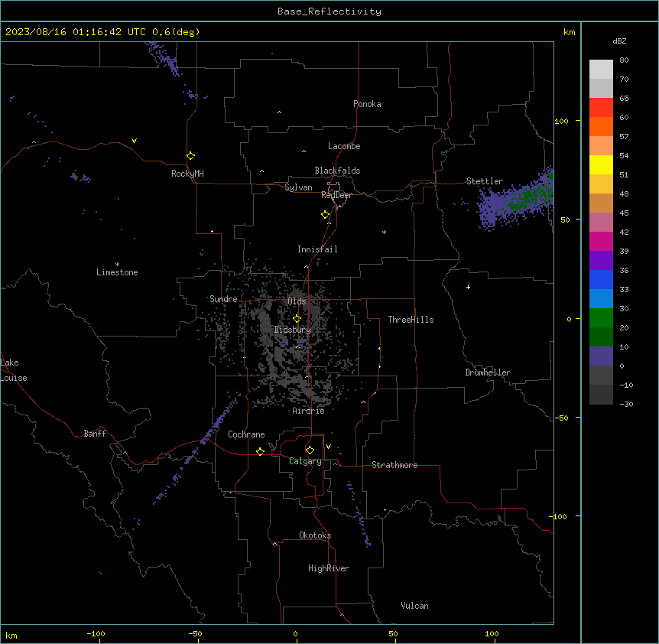Click the yellow diamond marker south of RedDeer

tap(326, 215)
